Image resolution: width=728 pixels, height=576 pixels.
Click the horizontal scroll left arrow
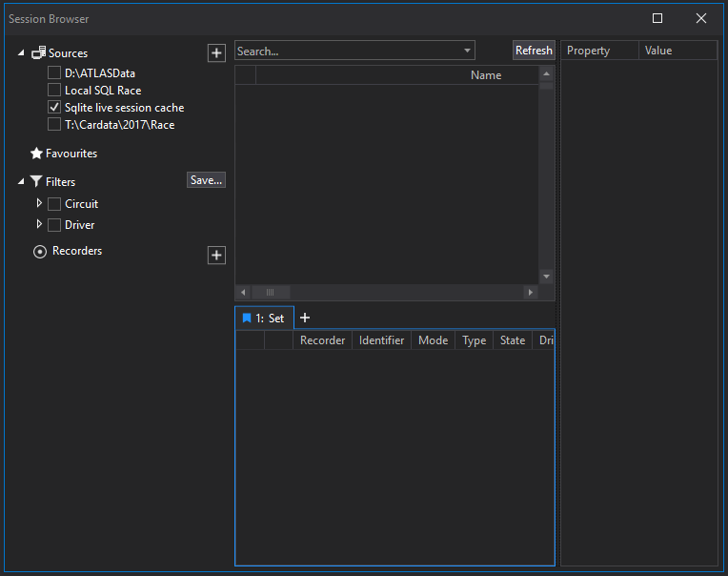(x=243, y=292)
